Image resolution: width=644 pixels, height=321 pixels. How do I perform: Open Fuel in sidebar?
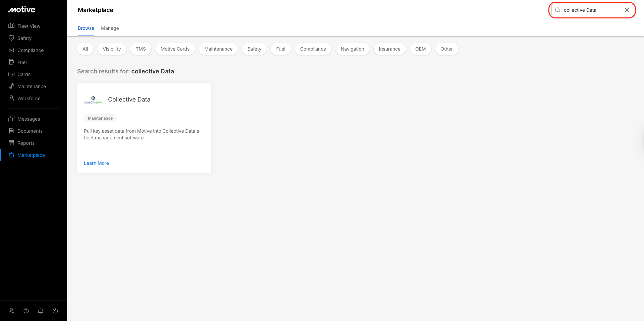(22, 62)
